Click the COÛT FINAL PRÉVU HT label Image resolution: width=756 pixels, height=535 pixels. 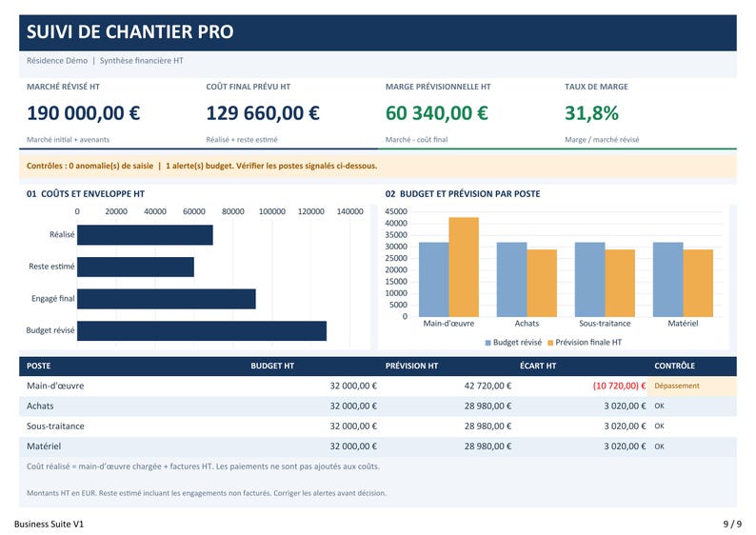point(248,87)
